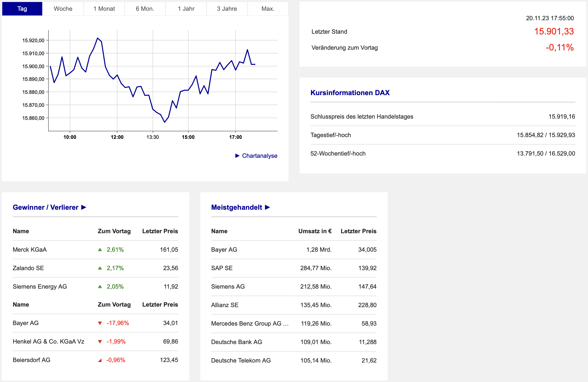The height and width of the screenshot is (382, 588).
Task: Click the green up arrow for Zalando SE
Action: [100, 268]
